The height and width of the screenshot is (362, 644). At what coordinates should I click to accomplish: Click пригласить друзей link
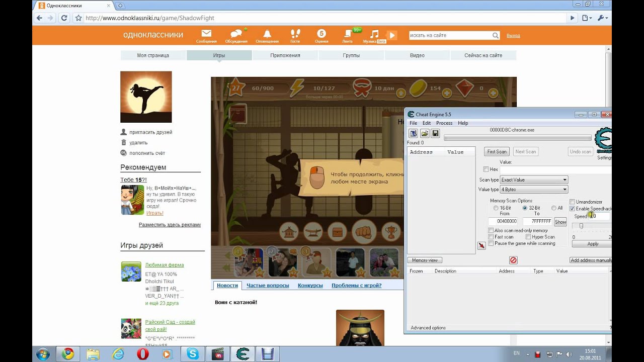[150, 132]
